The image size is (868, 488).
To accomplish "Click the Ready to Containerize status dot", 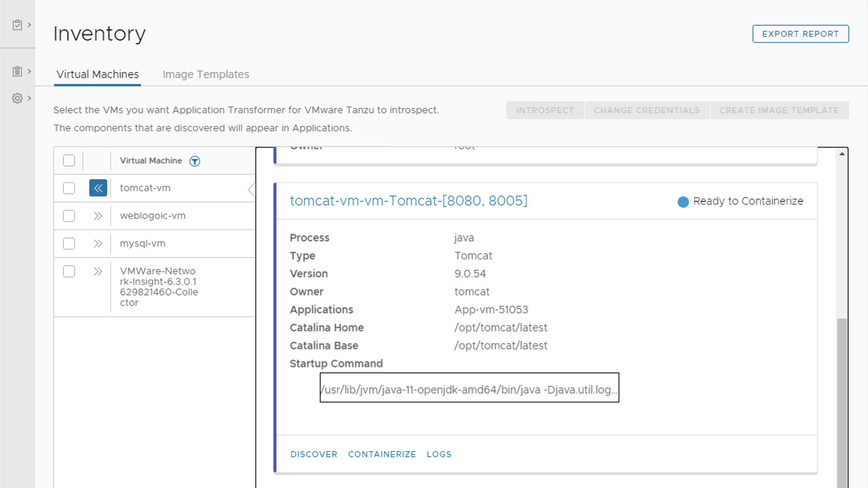I will (x=683, y=202).
